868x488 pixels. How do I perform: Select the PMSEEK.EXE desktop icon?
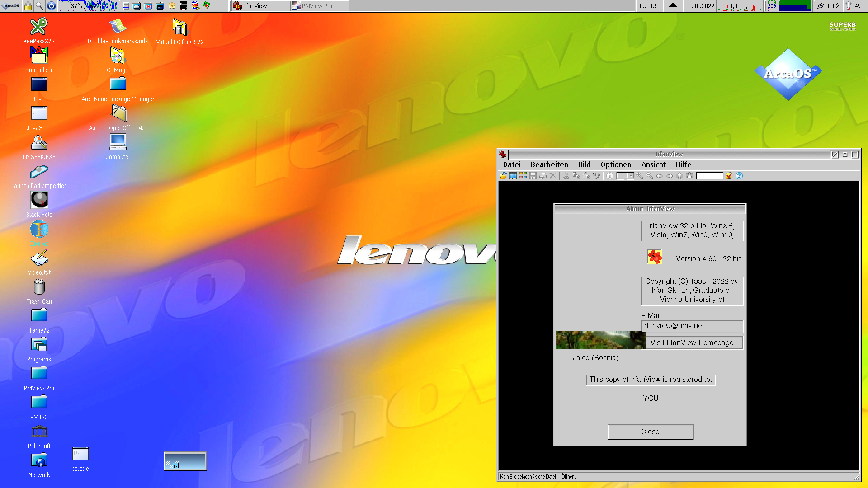coord(39,146)
